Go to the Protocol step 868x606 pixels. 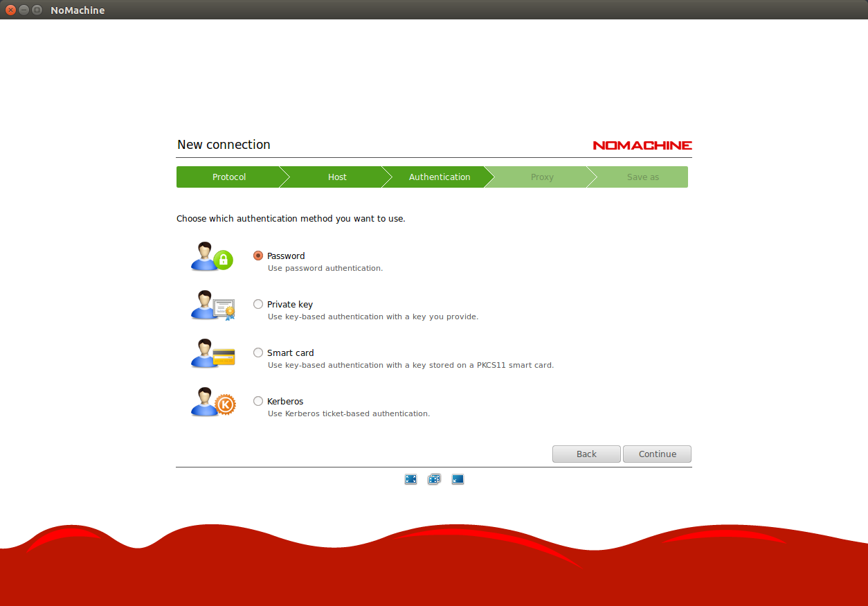[x=228, y=177]
